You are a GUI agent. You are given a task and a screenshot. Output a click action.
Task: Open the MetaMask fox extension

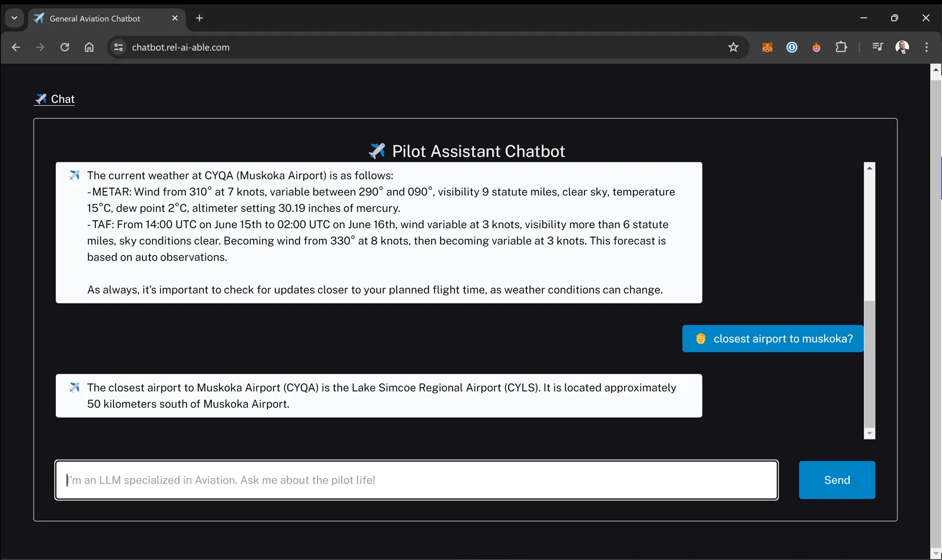click(767, 47)
